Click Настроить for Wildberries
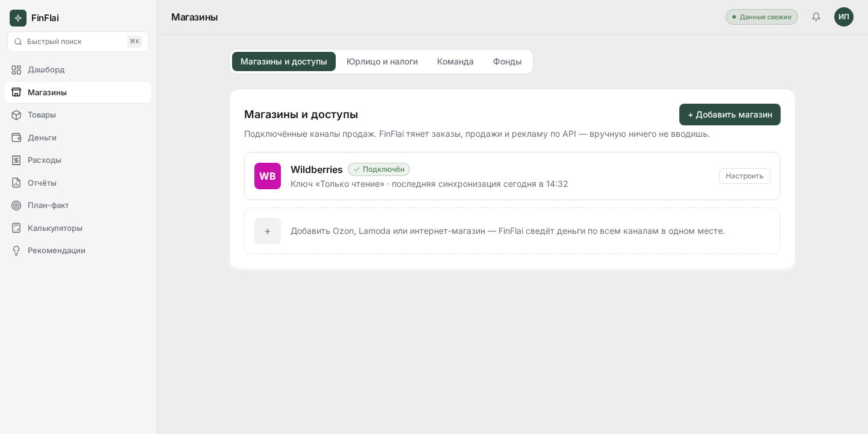This screenshot has height=434, width=868. click(x=744, y=176)
